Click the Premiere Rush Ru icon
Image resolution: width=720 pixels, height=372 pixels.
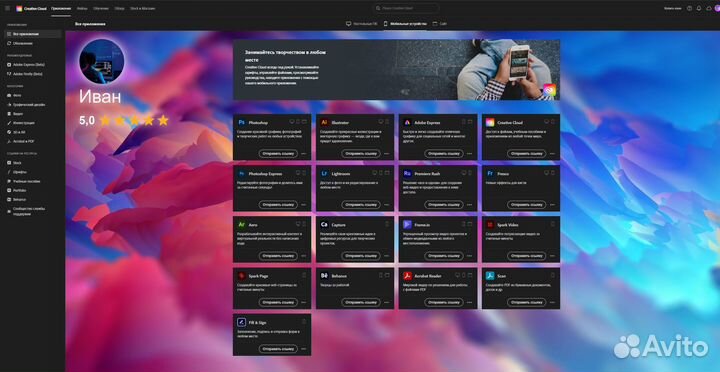(407, 174)
